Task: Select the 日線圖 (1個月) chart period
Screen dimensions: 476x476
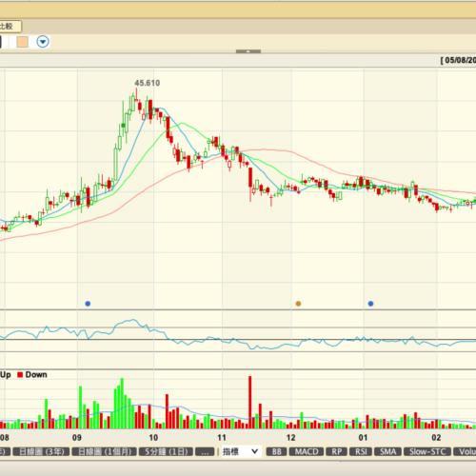Action: pos(104,451)
